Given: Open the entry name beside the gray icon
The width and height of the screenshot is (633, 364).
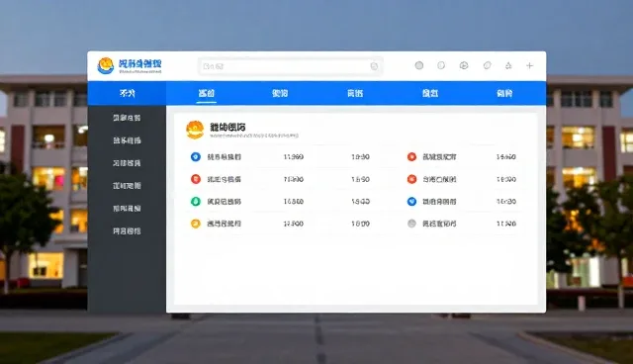Looking at the screenshot, I should (439, 224).
